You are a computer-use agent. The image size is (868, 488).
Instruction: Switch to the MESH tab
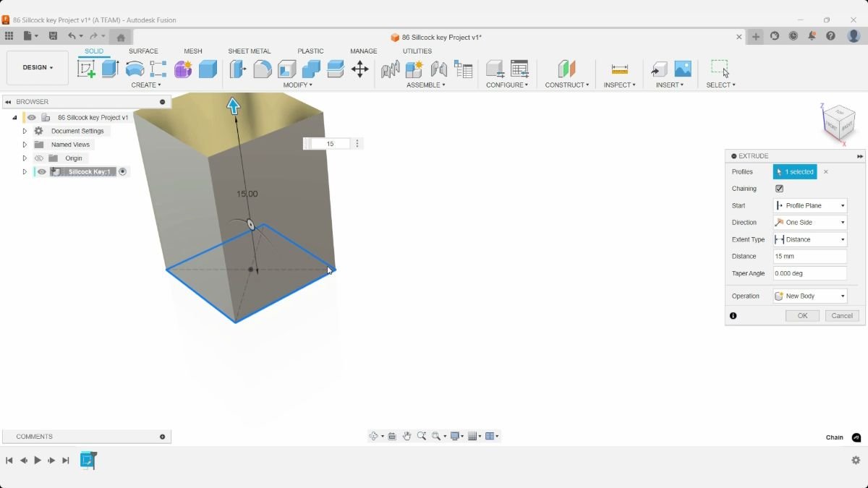193,51
